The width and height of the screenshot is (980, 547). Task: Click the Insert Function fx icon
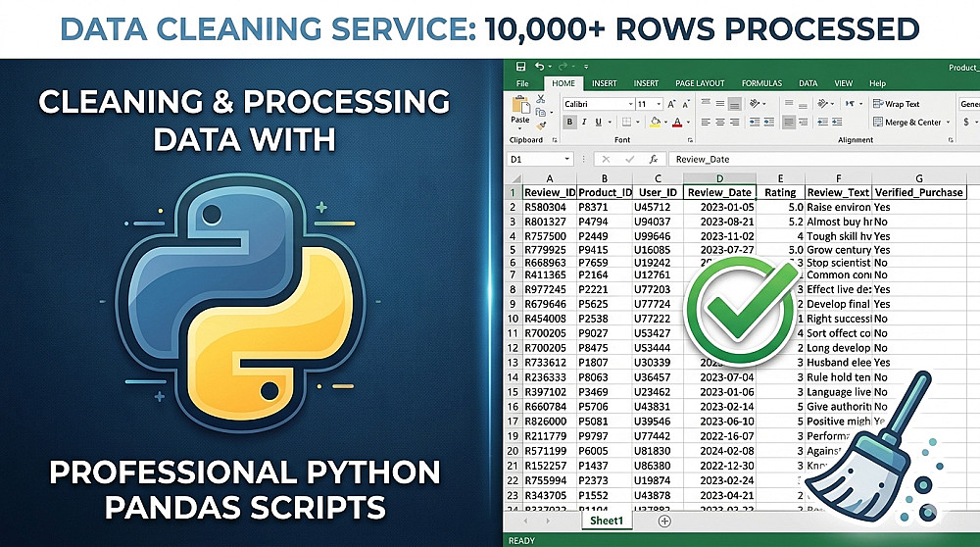click(x=654, y=159)
